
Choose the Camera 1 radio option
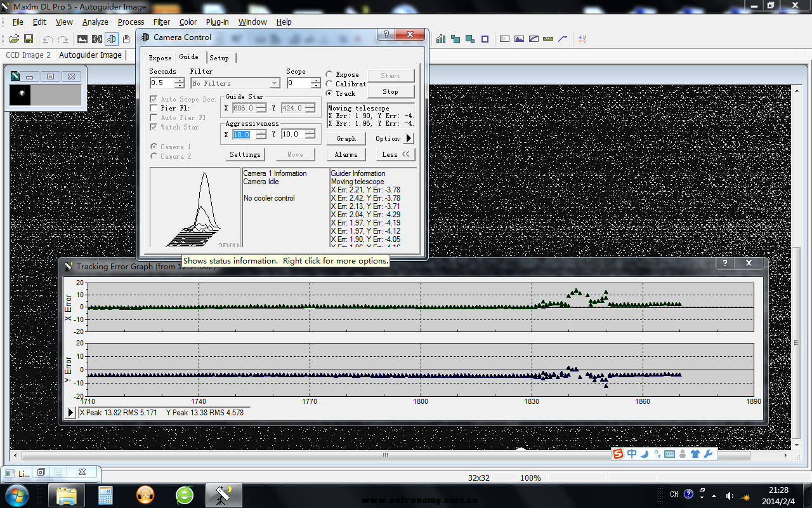[154, 147]
